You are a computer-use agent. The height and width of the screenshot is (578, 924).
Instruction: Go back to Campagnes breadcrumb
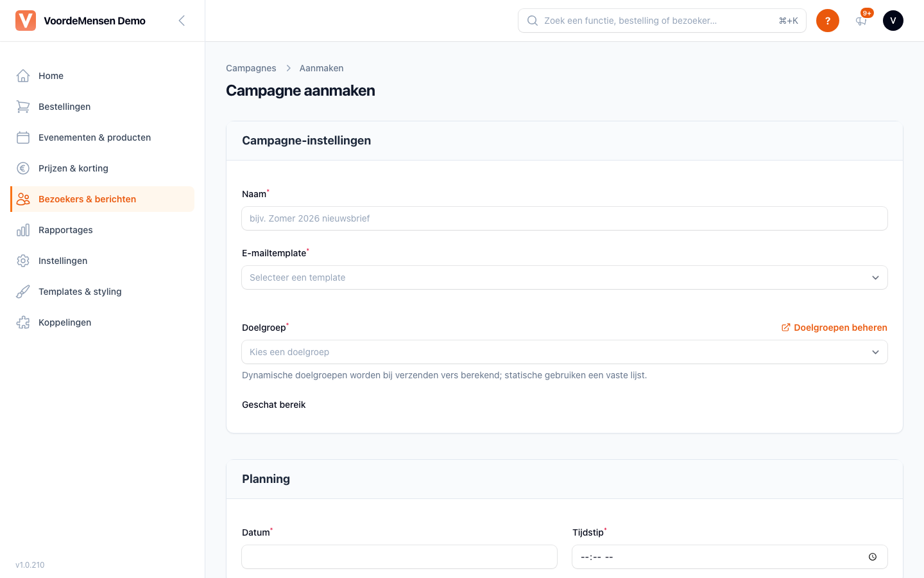click(251, 68)
